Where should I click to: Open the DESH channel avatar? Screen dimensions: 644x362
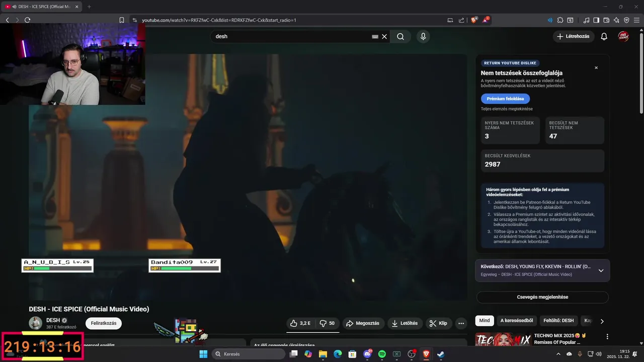[35, 323]
